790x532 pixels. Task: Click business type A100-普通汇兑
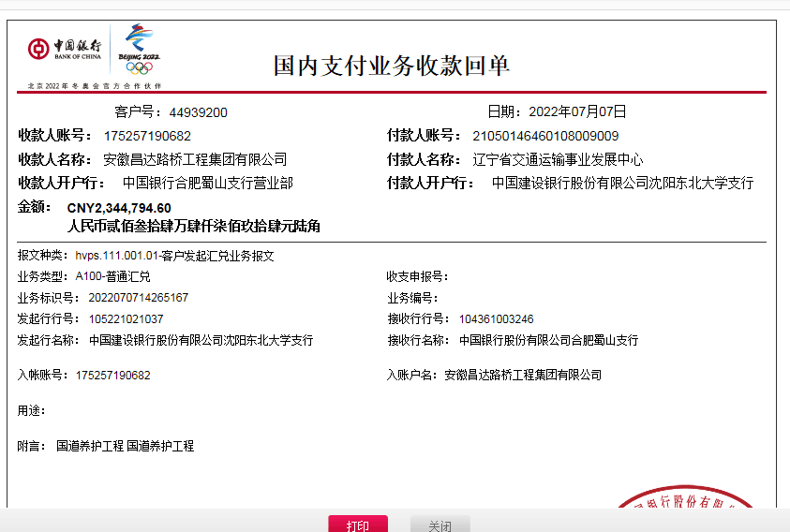click(112, 276)
